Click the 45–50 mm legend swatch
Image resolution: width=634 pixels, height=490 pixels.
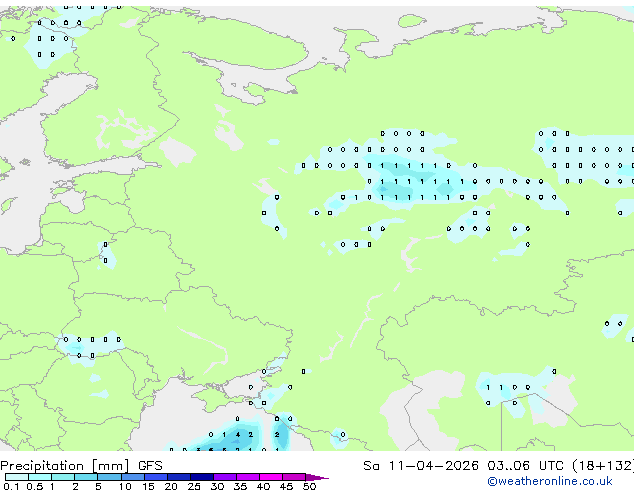[294, 477]
